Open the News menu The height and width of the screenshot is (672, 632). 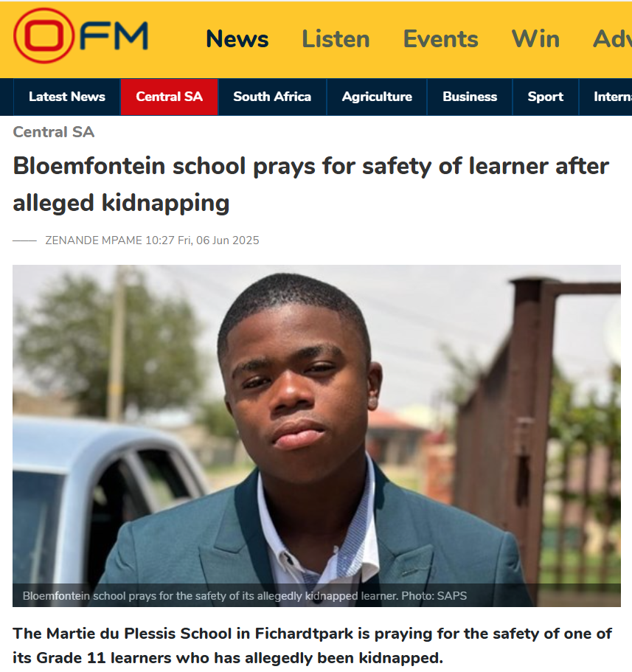point(237,39)
